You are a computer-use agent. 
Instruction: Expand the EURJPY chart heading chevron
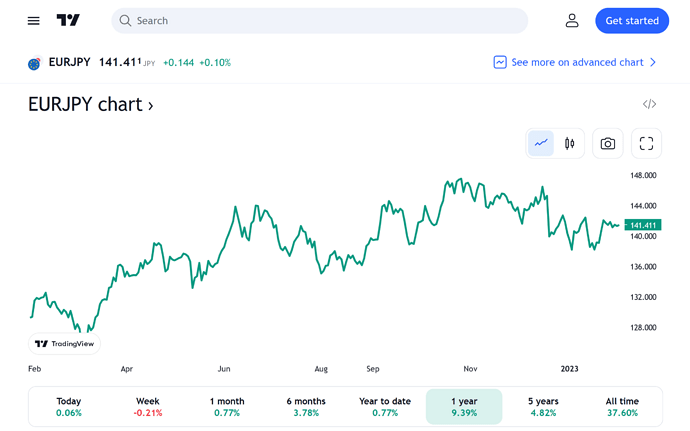click(150, 106)
